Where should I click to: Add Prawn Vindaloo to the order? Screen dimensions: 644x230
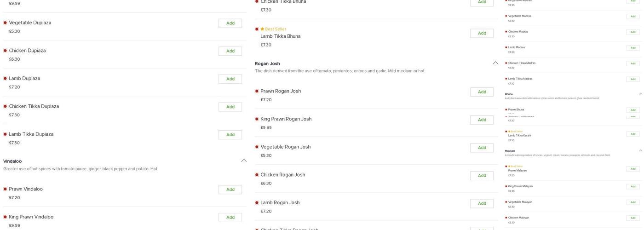coord(230,190)
